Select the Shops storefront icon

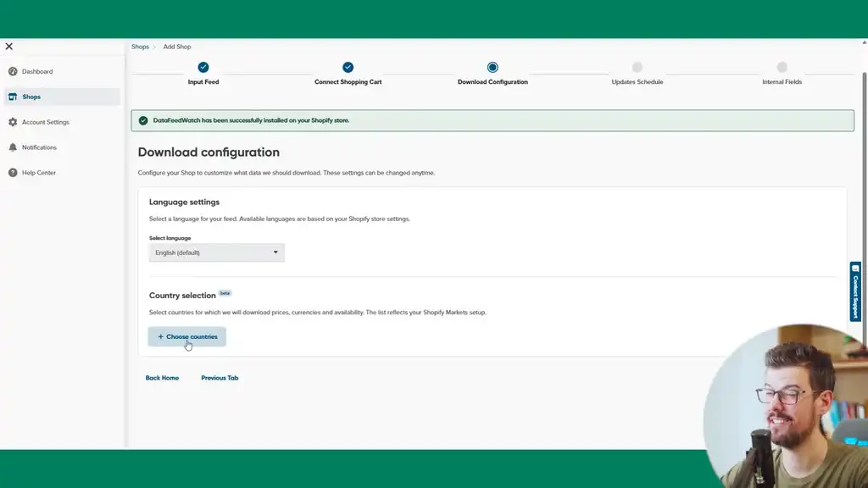coord(12,97)
